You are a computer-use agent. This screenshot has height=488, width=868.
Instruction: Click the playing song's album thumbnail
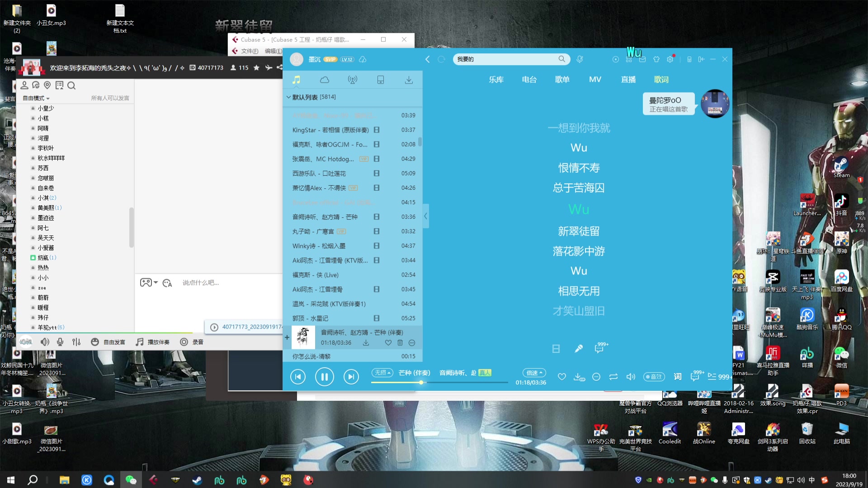[303, 337]
